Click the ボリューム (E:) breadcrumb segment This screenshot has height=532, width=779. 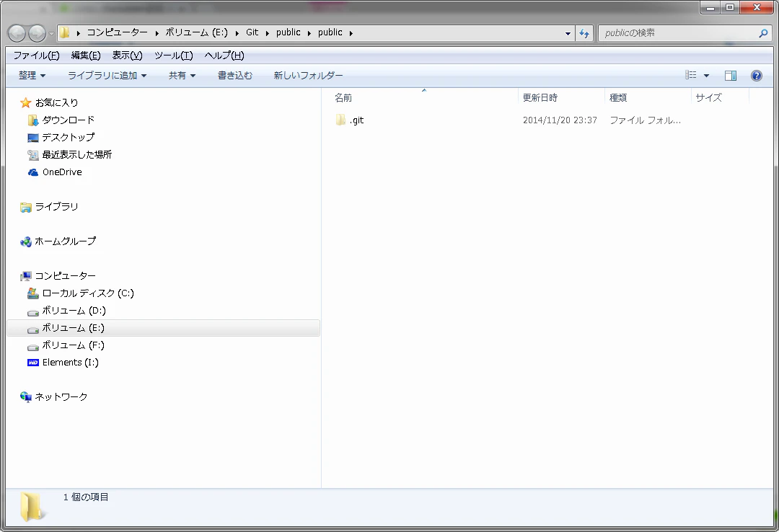[x=196, y=32]
